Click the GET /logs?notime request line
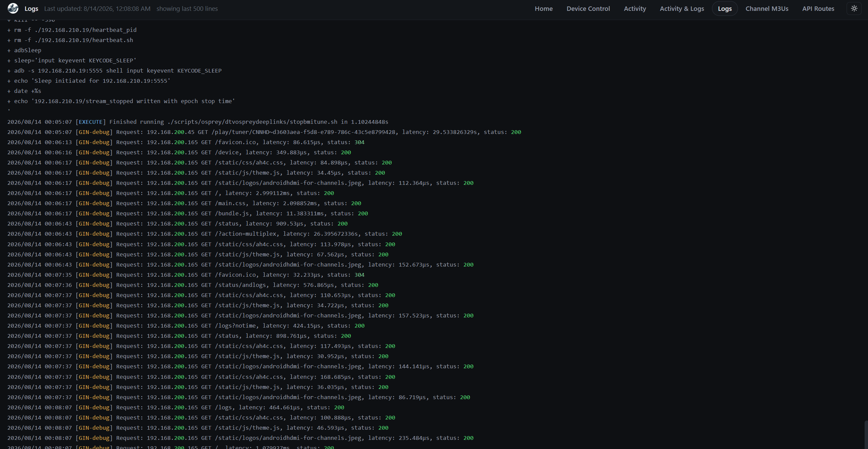868x449 pixels. [x=186, y=326]
